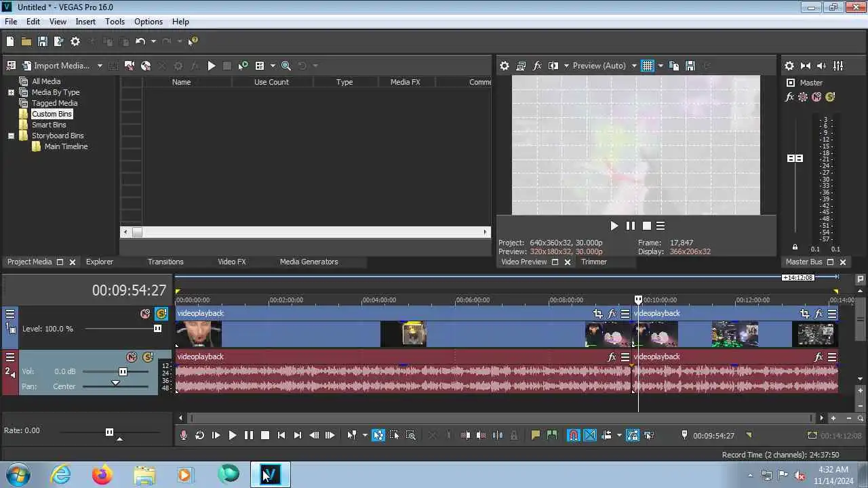Collapse the Storyboard Bins node
868x488 pixels.
coord(11,136)
